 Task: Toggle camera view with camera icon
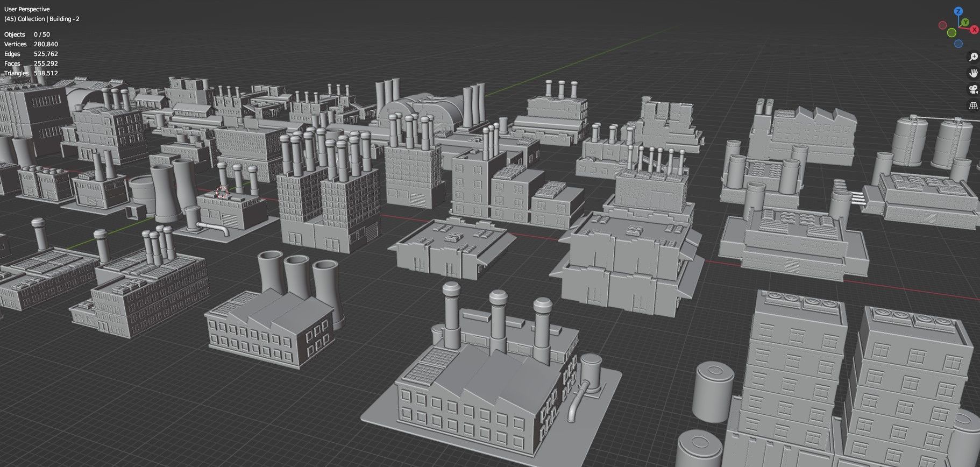(x=973, y=89)
